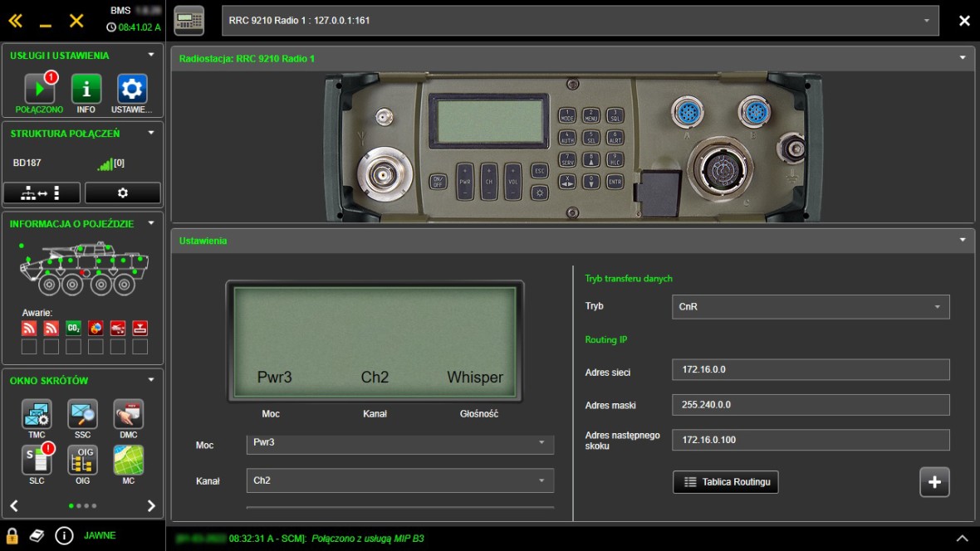Click the 'Połączono z usługą MIP B3' status message
Image resolution: width=980 pixels, height=551 pixels.
[x=367, y=539]
